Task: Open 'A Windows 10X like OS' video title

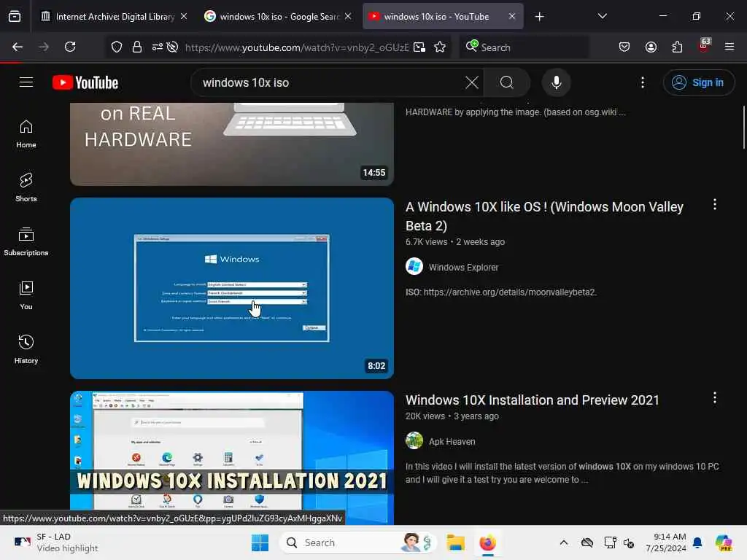Action: (544, 216)
